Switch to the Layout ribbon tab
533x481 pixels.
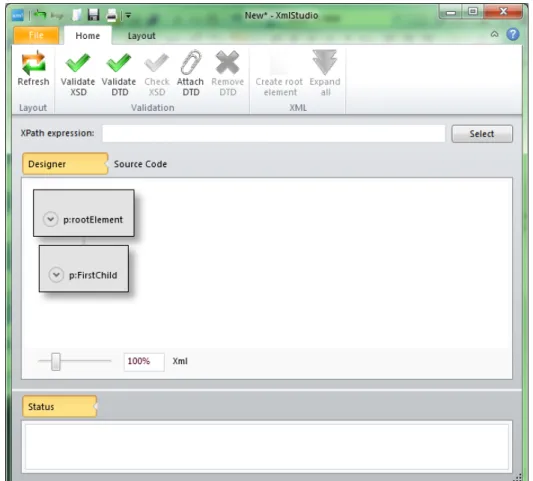tap(141, 36)
